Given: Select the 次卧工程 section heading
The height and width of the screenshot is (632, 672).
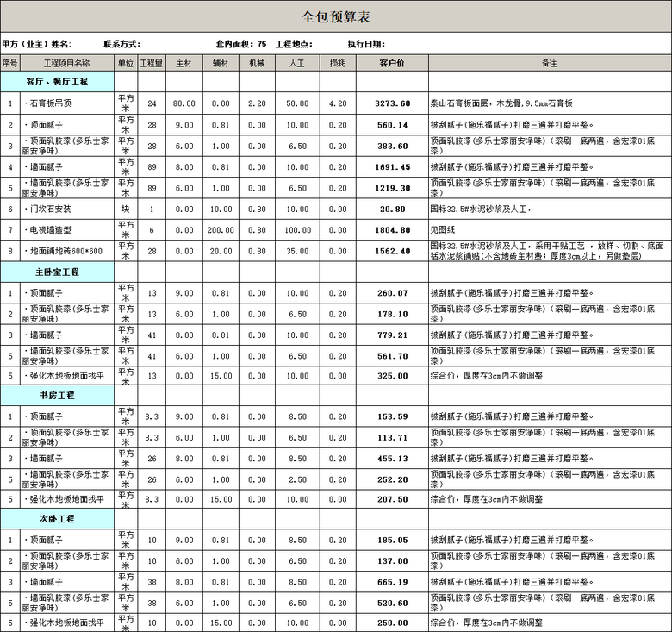Looking at the screenshot, I should 58,519.
